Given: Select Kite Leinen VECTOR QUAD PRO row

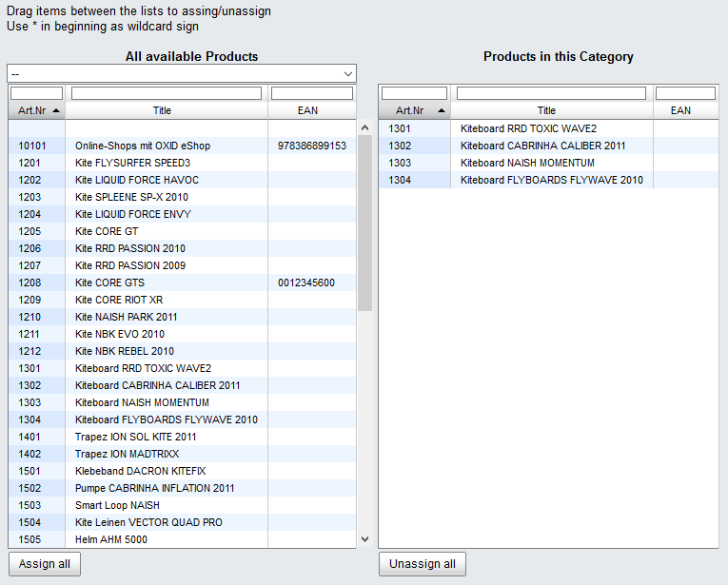Looking at the screenshot, I should pos(182,523).
